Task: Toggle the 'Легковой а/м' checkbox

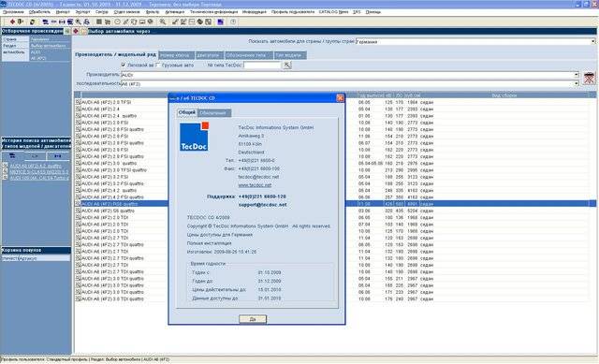Action: point(123,65)
